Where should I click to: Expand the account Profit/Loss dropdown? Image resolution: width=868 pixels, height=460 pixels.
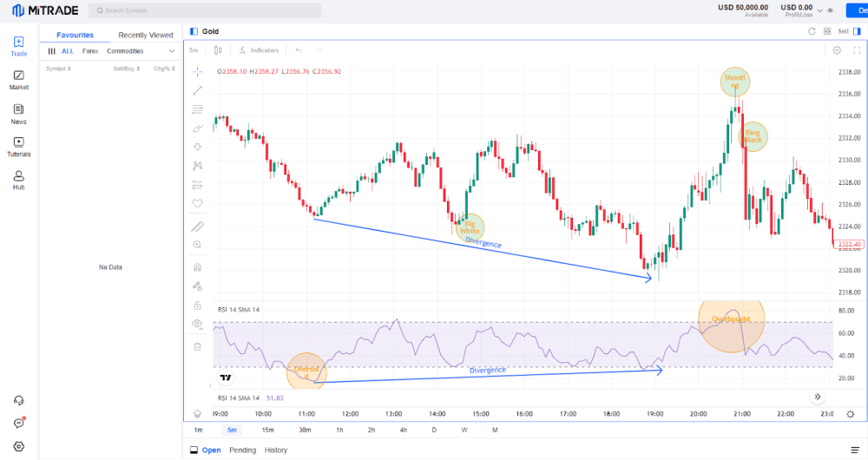coord(821,10)
